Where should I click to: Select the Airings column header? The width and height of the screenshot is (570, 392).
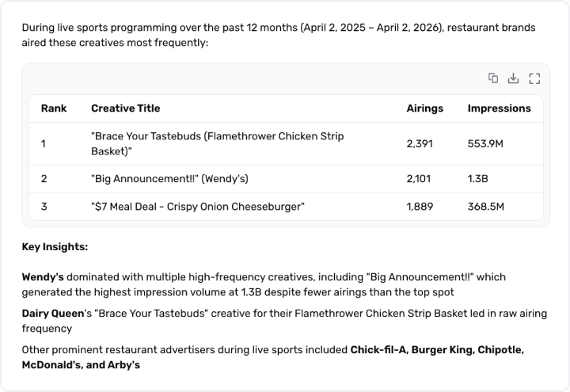pos(424,108)
